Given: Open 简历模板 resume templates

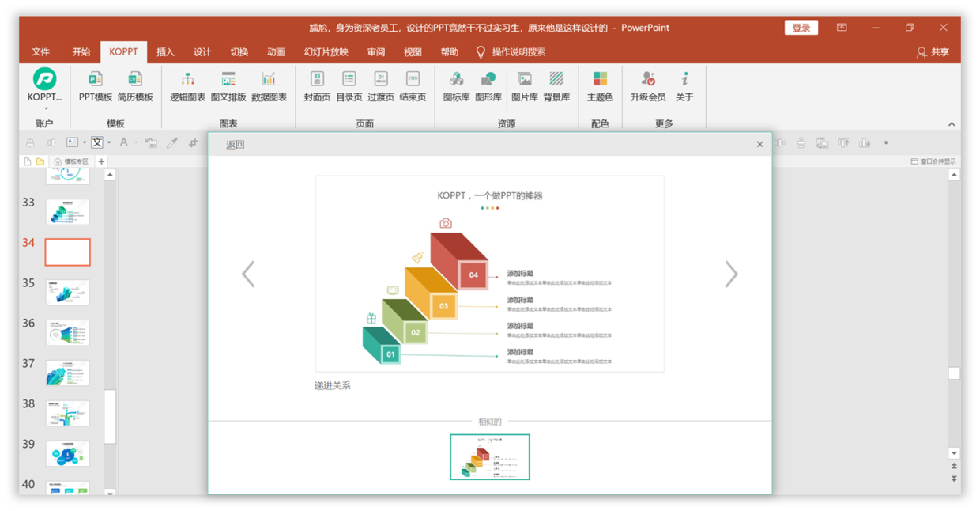Looking at the screenshot, I should [x=135, y=85].
